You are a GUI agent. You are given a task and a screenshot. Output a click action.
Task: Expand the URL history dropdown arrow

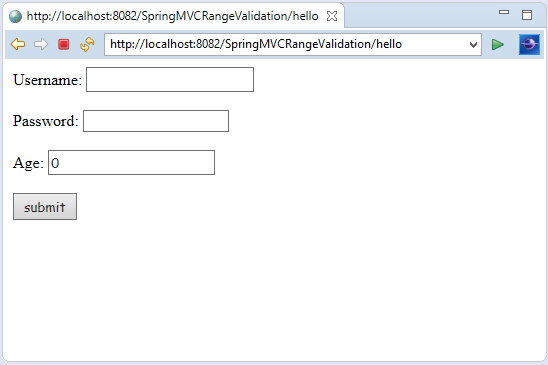point(473,45)
